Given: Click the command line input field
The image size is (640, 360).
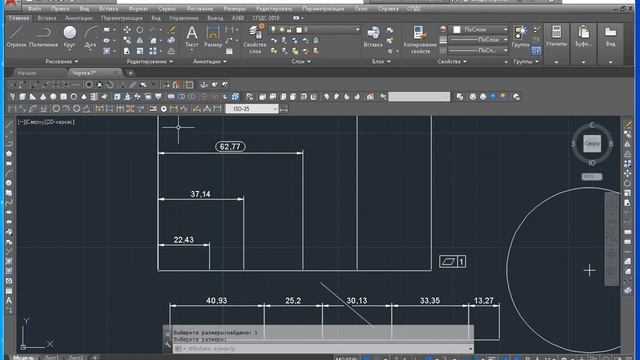Looking at the screenshot, I should click(322, 348).
